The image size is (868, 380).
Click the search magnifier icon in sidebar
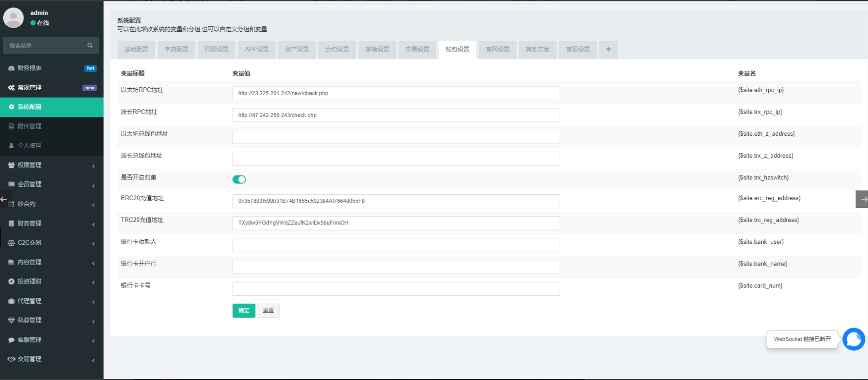[90, 46]
